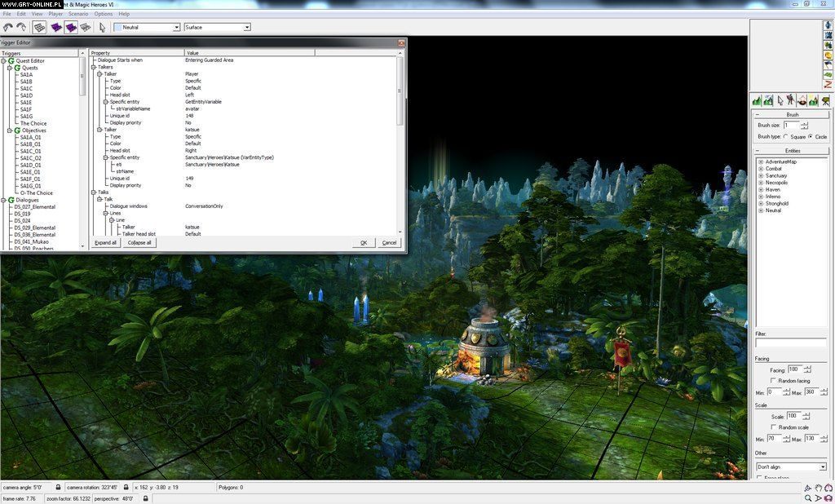Open the Help menu
Screen dimensions: 835x504
124,14
